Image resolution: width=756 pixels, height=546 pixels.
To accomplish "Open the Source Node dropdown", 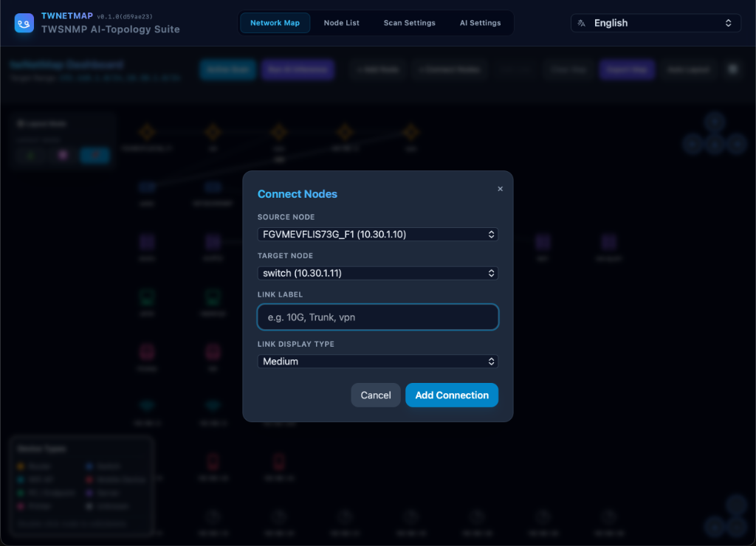I will click(377, 234).
